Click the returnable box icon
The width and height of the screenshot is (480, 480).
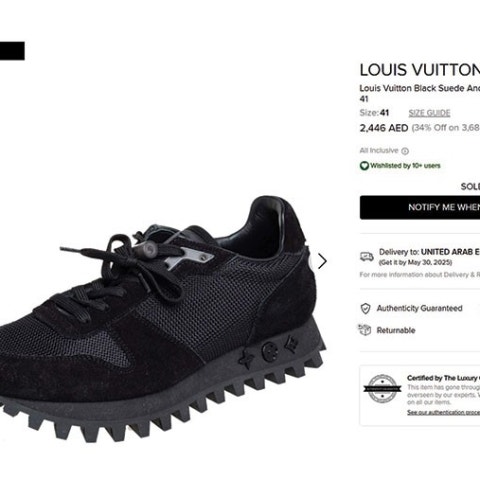point(365,330)
